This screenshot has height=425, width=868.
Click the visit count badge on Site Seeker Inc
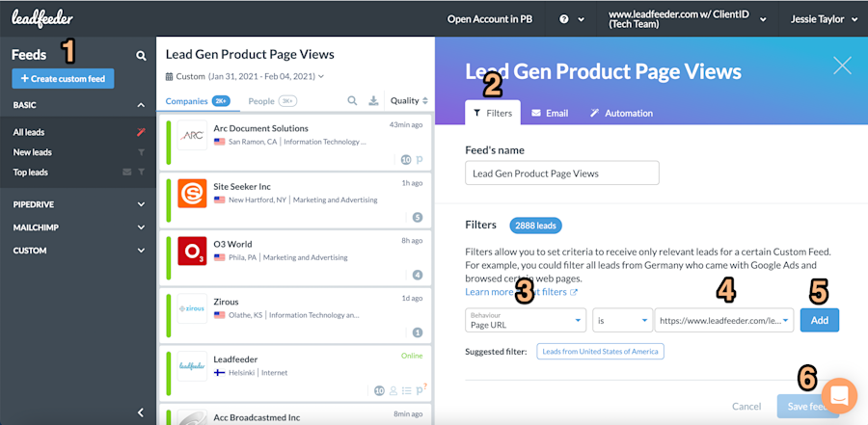(418, 218)
